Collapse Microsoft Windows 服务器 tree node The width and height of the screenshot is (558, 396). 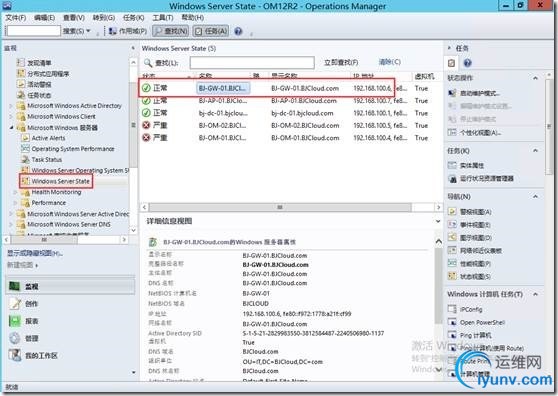[x=11, y=127]
